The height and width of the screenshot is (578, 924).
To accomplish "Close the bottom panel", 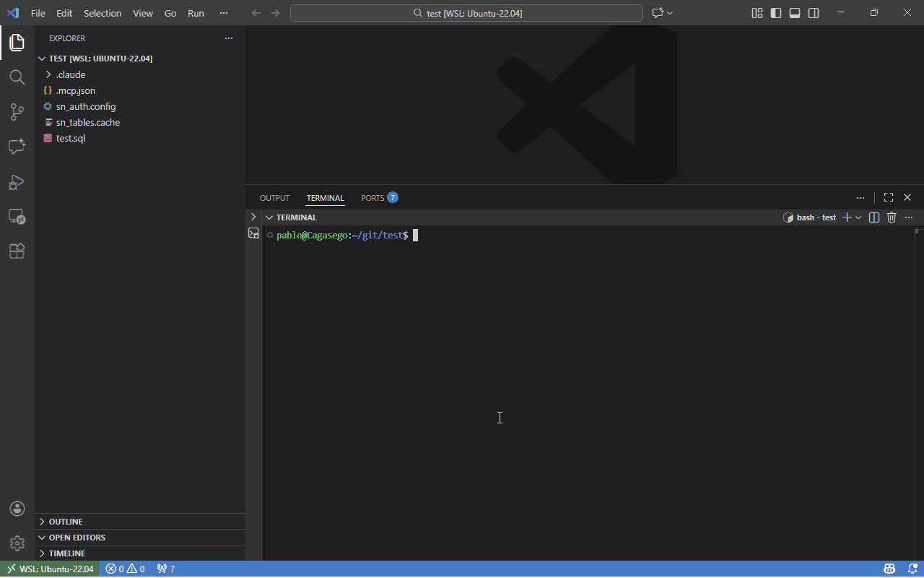I will pos(907,197).
